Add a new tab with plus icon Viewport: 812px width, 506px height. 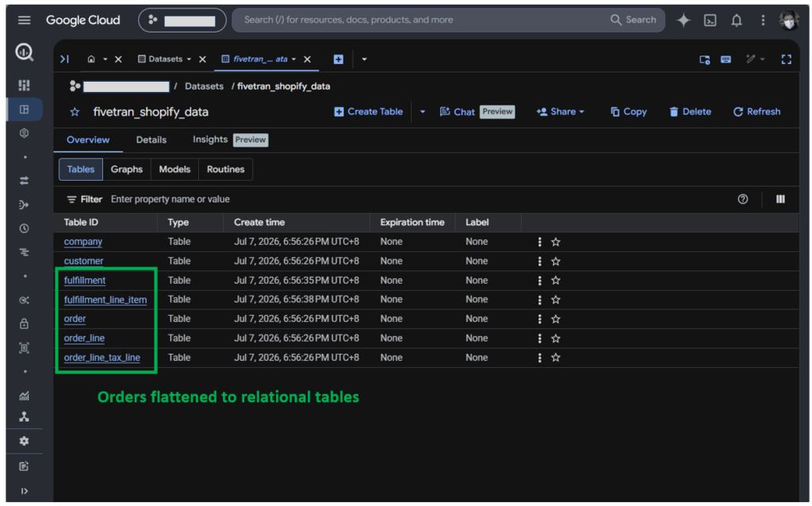pyautogui.click(x=338, y=59)
